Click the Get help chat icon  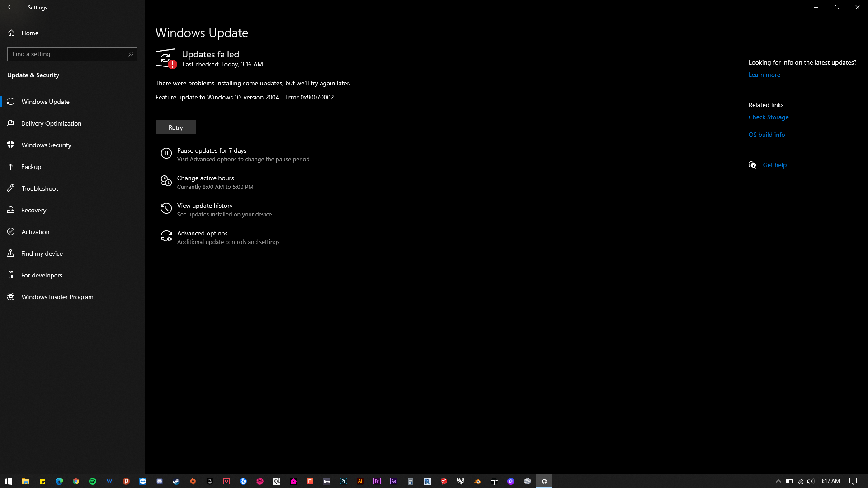coord(752,165)
